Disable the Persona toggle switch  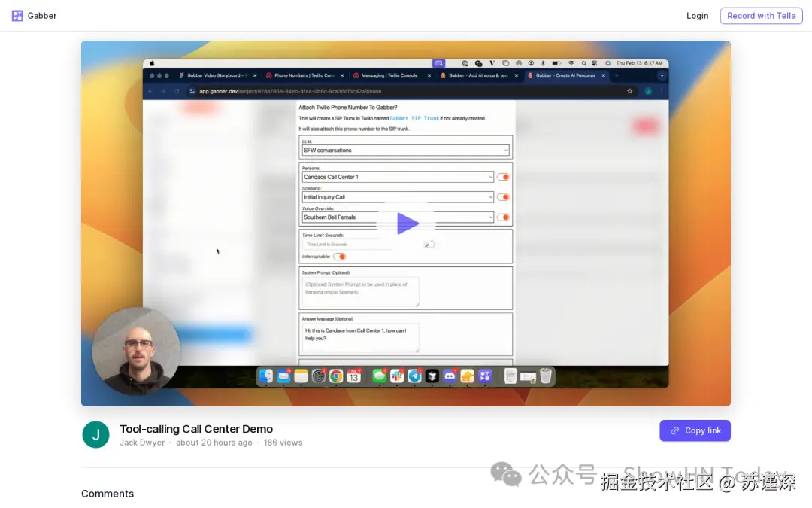[503, 177]
